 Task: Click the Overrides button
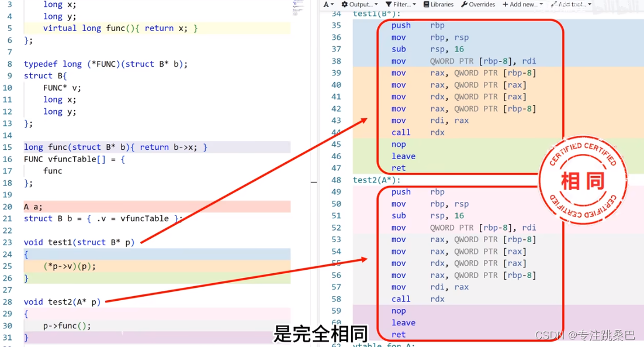(479, 4)
